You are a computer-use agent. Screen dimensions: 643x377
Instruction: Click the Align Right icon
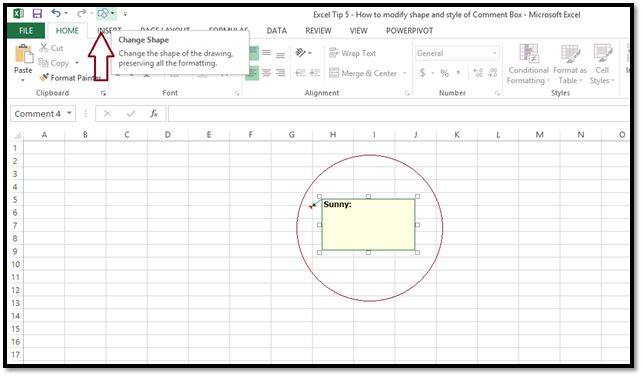280,73
